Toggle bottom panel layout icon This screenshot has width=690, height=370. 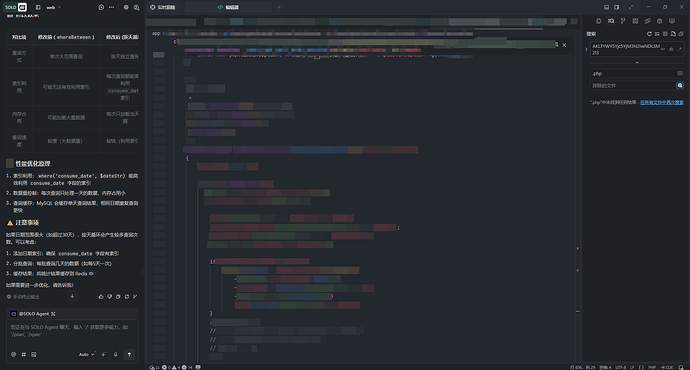[x=606, y=7]
